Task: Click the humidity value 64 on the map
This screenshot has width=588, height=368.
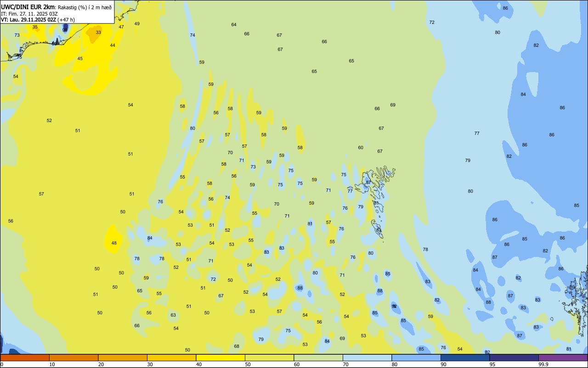Action: click(x=234, y=25)
